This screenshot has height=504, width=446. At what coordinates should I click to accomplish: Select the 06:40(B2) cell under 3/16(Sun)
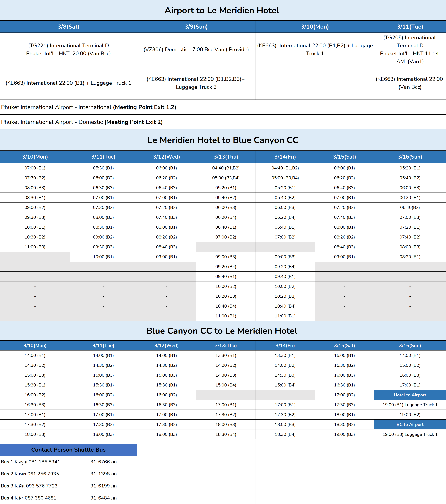410,207
